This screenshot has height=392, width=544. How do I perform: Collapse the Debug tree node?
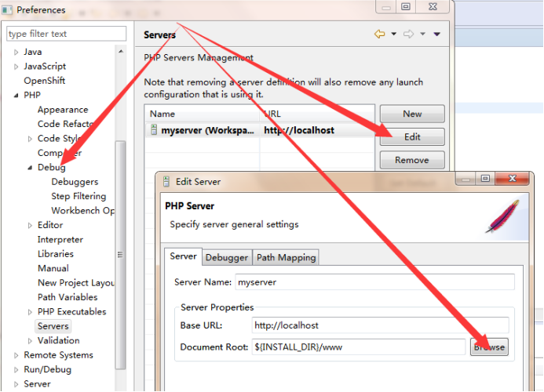click(30, 168)
